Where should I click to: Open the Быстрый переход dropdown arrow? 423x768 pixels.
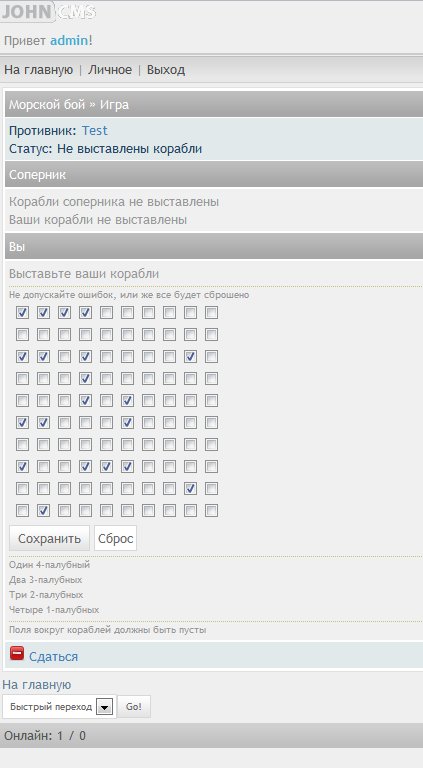[x=104, y=707]
